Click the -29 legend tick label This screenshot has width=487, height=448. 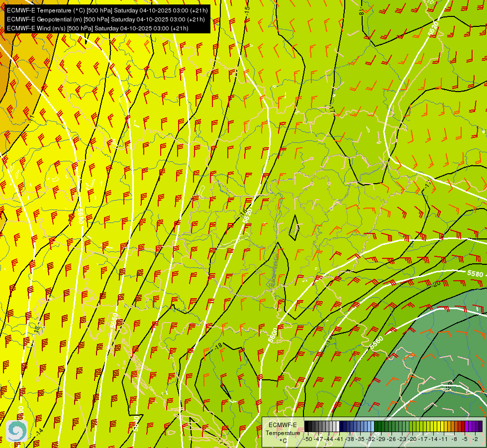[x=381, y=439]
